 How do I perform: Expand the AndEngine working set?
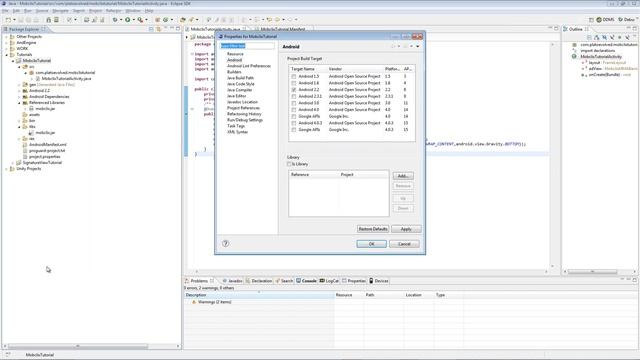(x=6, y=43)
